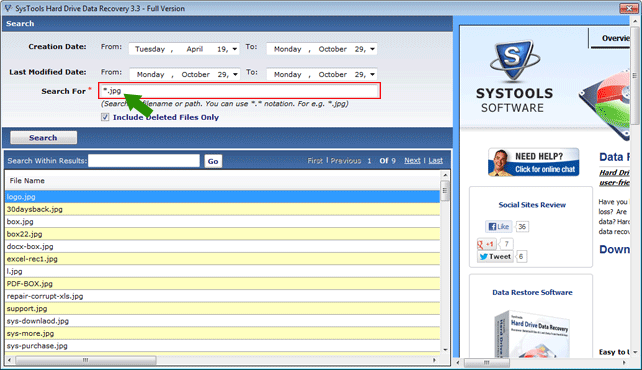Click the Previous page link

point(346,160)
